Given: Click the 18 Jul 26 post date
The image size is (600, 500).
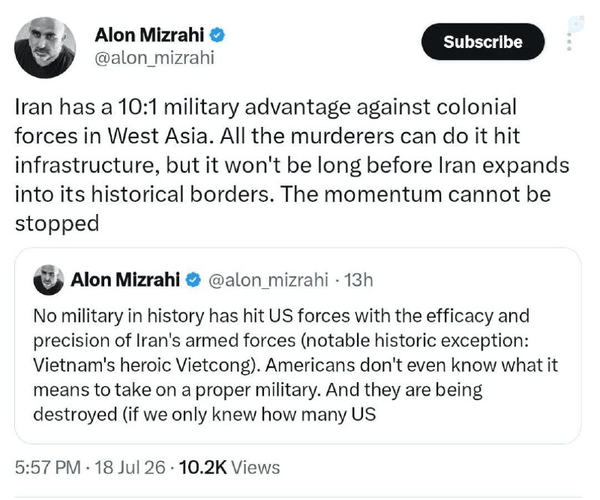Looking at the screenshot, I should pyautogui.click(x=130, y=467).
